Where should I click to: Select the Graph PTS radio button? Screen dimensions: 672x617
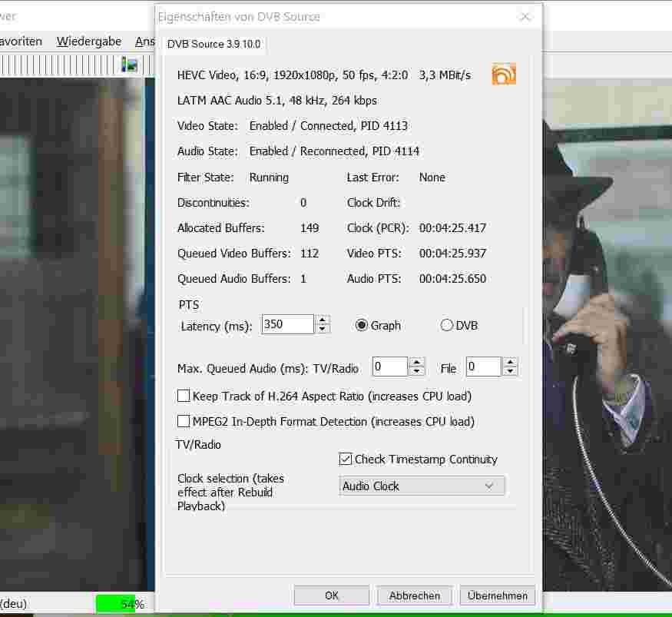[361, 326]
